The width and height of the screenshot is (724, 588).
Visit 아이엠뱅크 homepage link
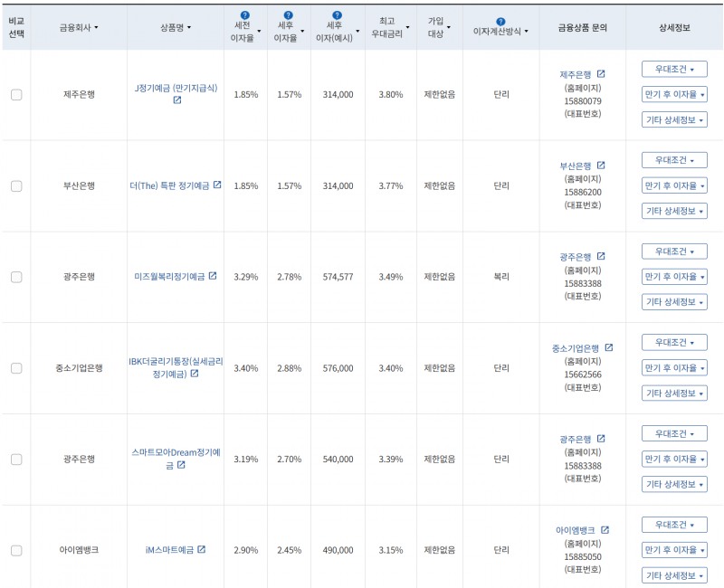pos(576,530)
